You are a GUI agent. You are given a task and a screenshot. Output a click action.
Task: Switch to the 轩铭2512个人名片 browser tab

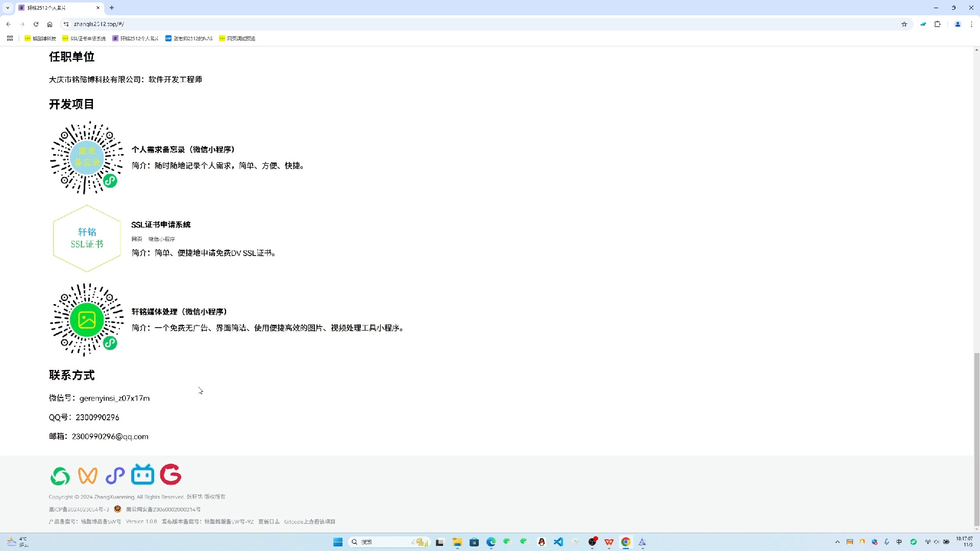click(56, 8)
